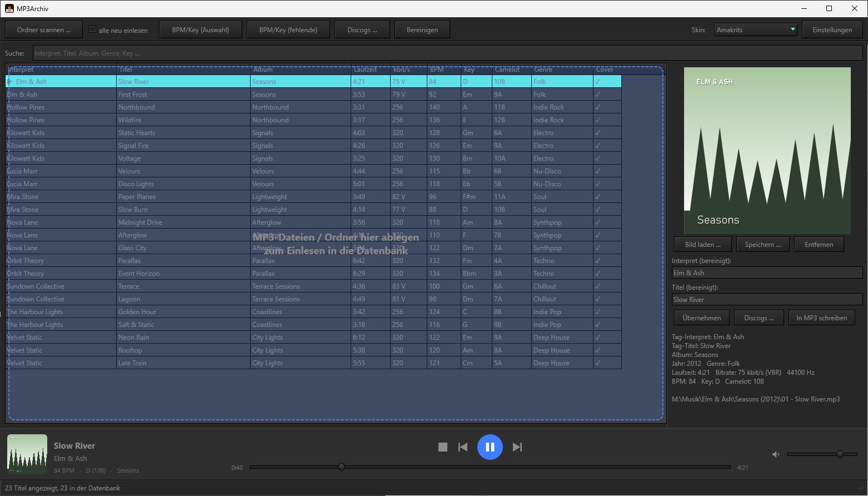Seek in the playback progress slider
The image size is (868, 496).
(490, 467)
